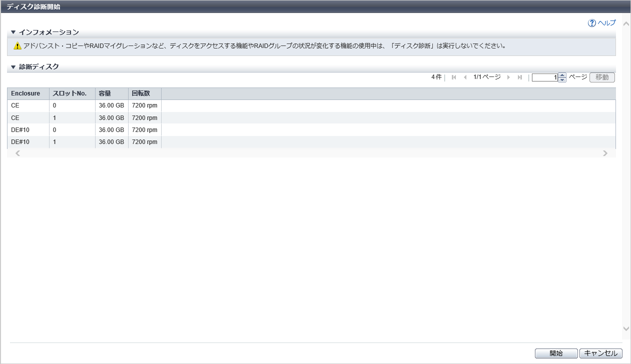Click the help question mark icon
The width and height of the screenshot is (631, 364).
click(592, 23)
